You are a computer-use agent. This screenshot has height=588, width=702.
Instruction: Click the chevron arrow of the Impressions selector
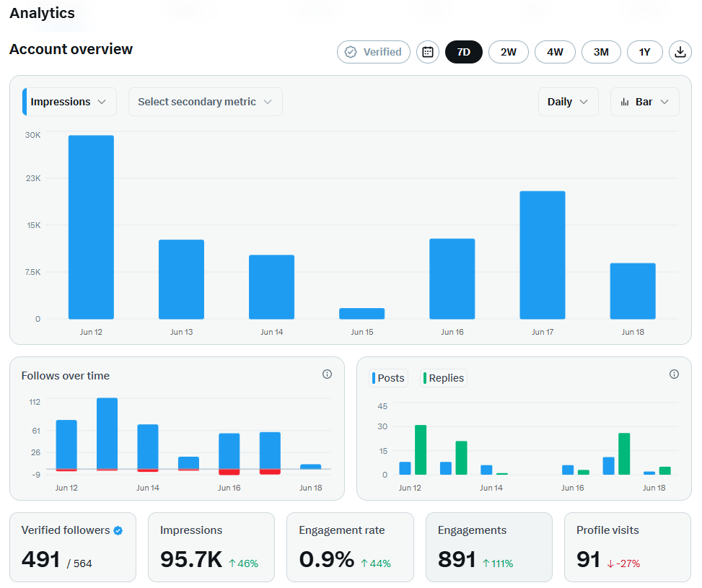[x=102, y=102]
